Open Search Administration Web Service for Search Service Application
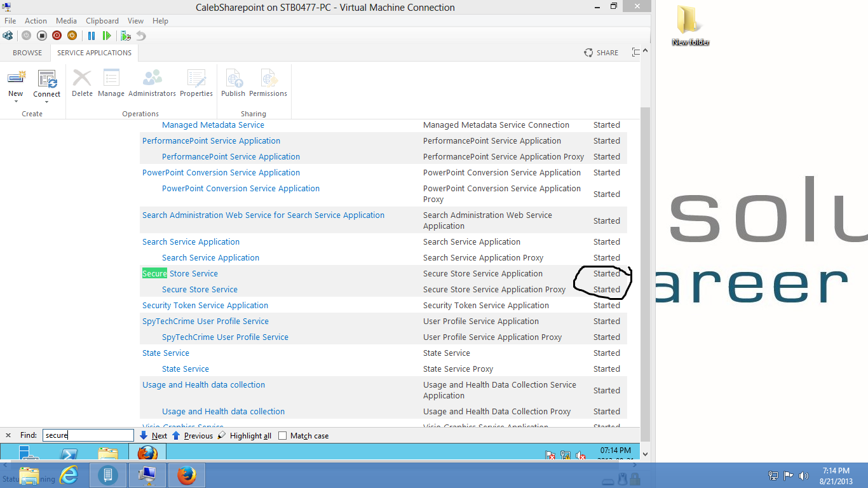Viewport: 868px width, 488px height. coord(263,215)
